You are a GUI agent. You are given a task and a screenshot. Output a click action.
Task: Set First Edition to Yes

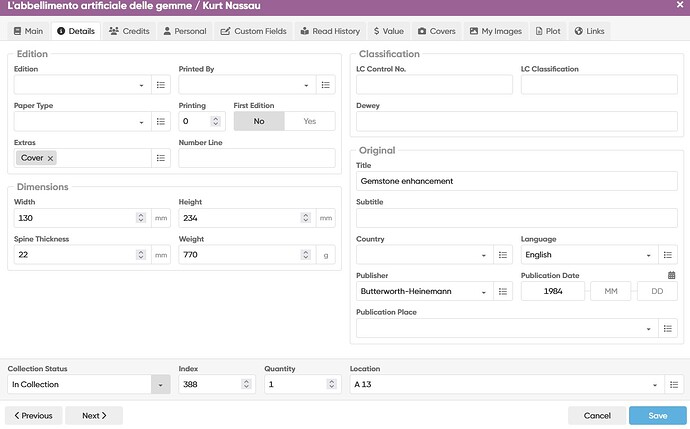310,121
